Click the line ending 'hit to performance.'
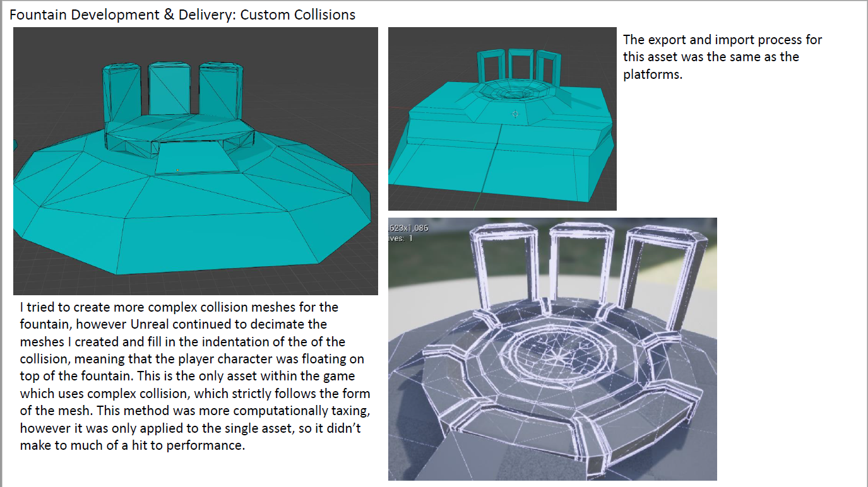Image resolution: width=868 pixels, height=487 pixels. coord(132,445)
